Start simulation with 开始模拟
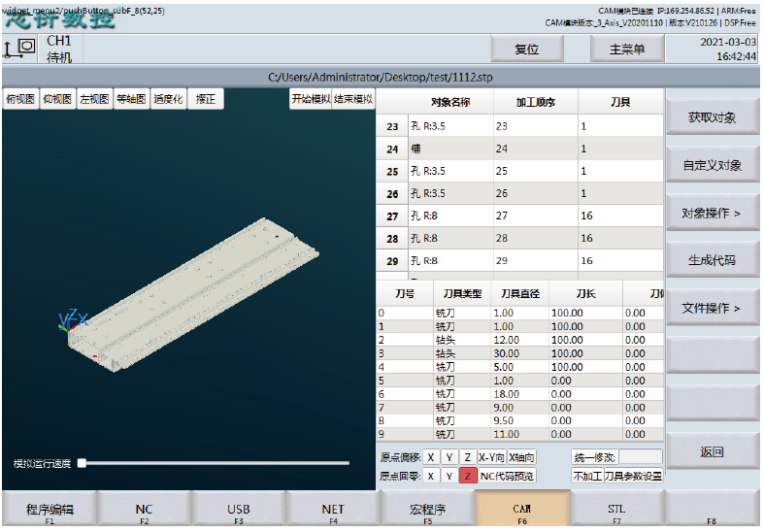The width and height of the screenshot is (764, 532). tap(310, 99)
